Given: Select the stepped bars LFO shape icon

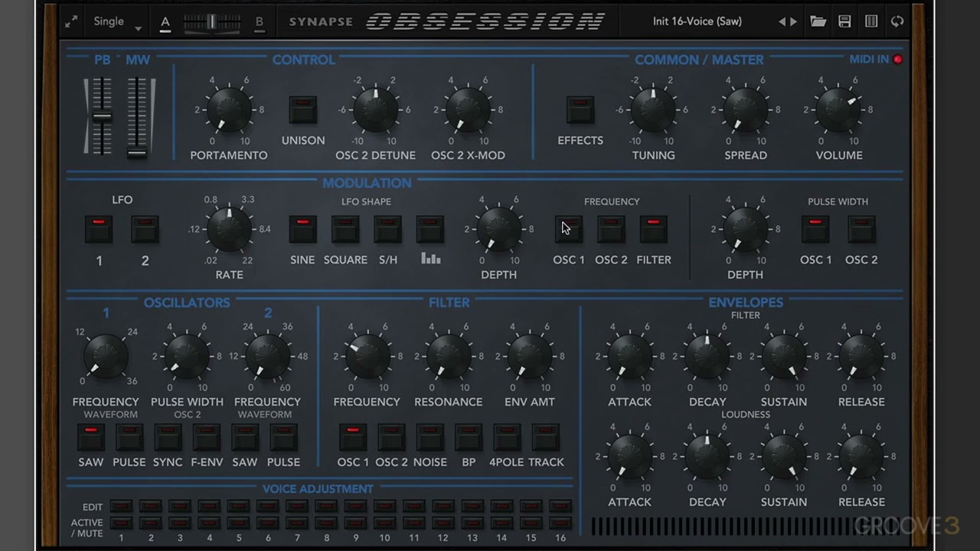Looking at the screenshot, I should (x=430, y=229).
